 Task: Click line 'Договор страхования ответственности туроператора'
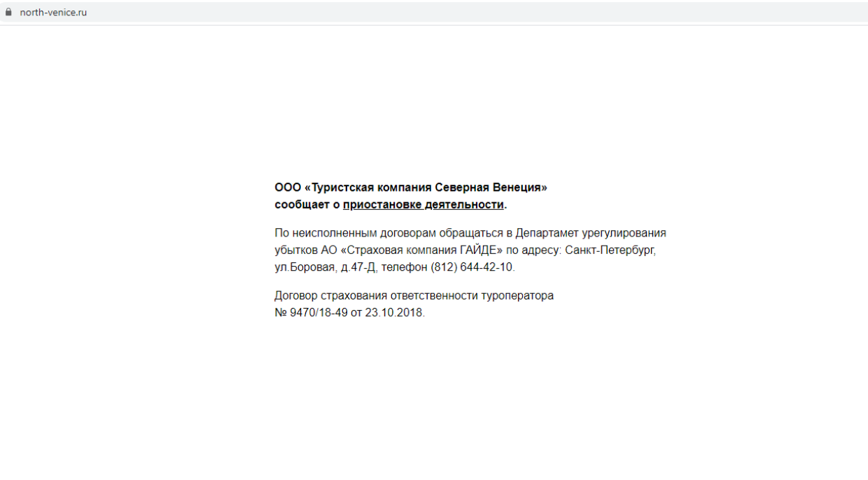(414, 295)
